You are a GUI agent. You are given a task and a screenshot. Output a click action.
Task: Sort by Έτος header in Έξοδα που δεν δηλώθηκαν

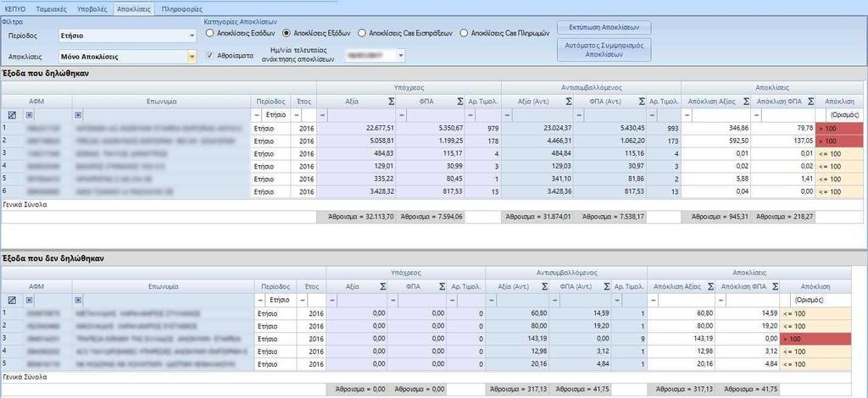coord(312,286)
